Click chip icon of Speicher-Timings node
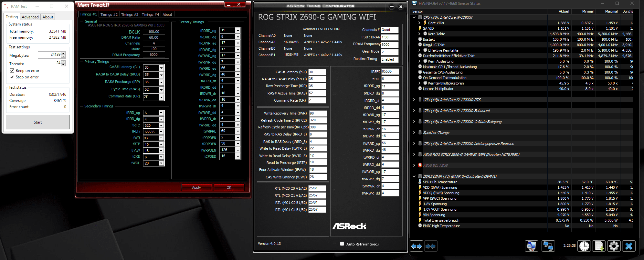 coord(420,133)
